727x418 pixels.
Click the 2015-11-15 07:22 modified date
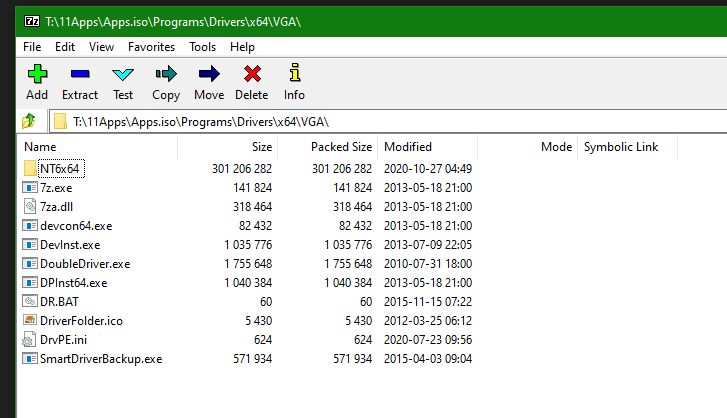(428, 302)
